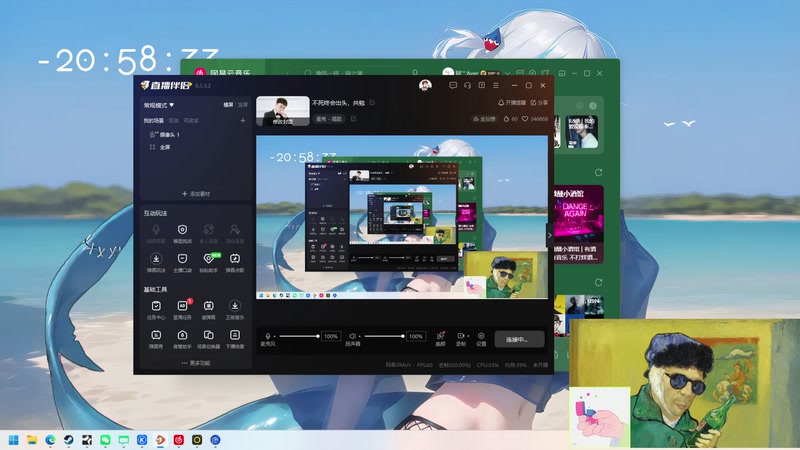Open File Explorer from taskbar
Viewport: 800px width, 450px height.
(32, 440)
